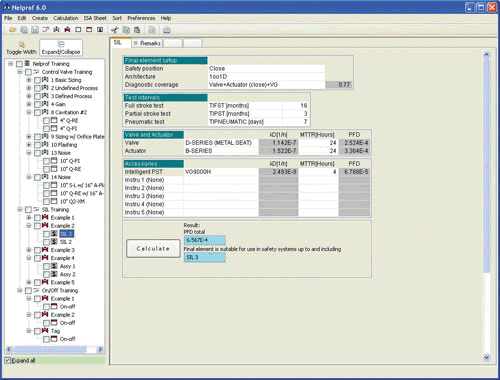Click the paste clipboard toolbar icon
This screenshot has height=380, width=500.
[137, 30]
